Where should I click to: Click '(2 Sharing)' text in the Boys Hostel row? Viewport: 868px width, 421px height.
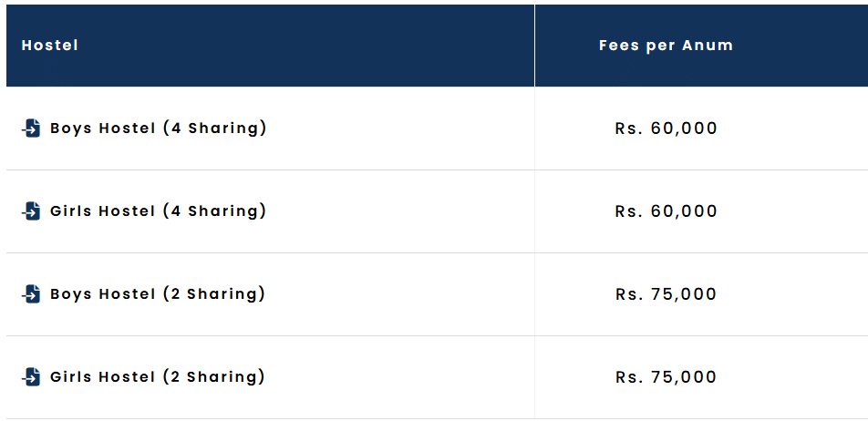click(x=214, y=294)
